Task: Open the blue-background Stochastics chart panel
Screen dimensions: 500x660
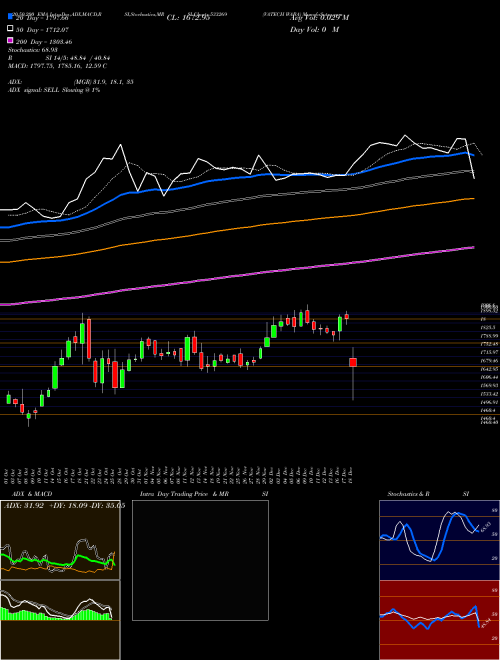Action: (x=439, y=540)
